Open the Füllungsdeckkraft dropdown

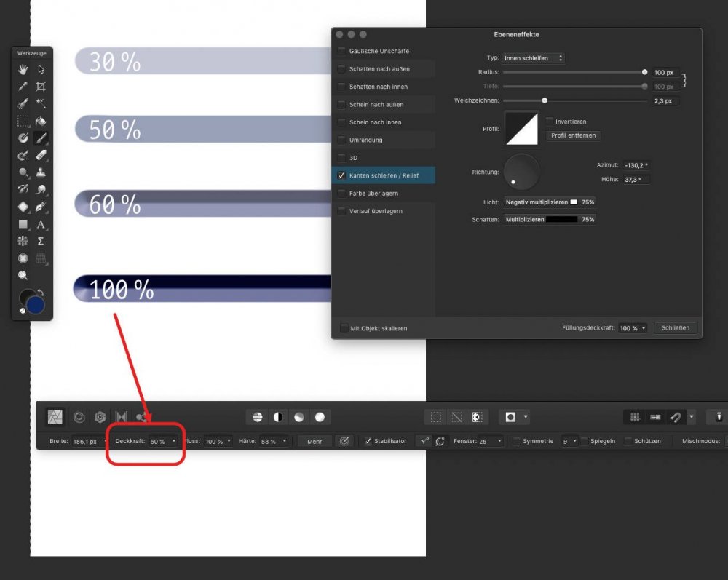tap(633, 327)
